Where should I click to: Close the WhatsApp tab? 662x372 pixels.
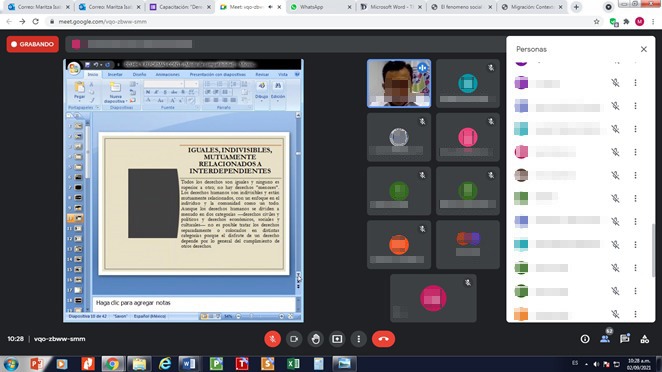(349, 7)
